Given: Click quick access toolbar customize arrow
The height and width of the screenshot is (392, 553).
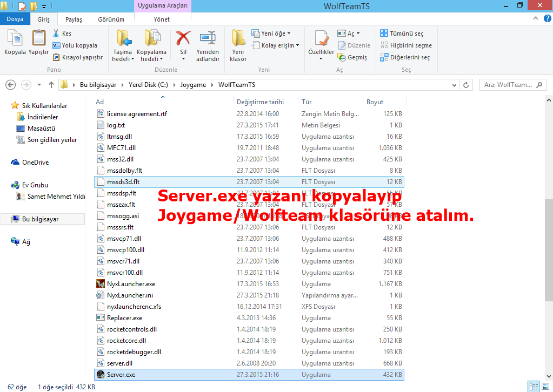Looking at the screenshot, I should pos(44,6).
